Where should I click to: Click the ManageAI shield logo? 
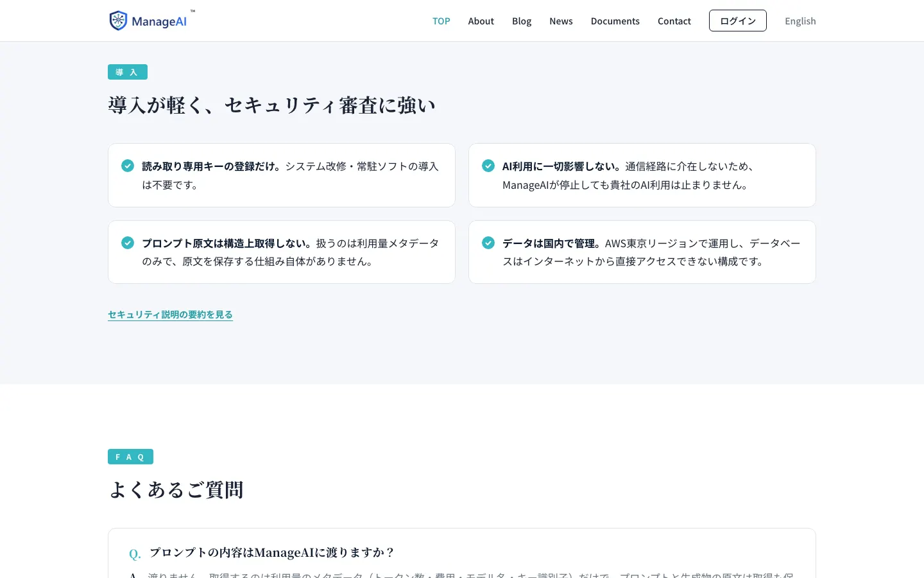[152, 21]
